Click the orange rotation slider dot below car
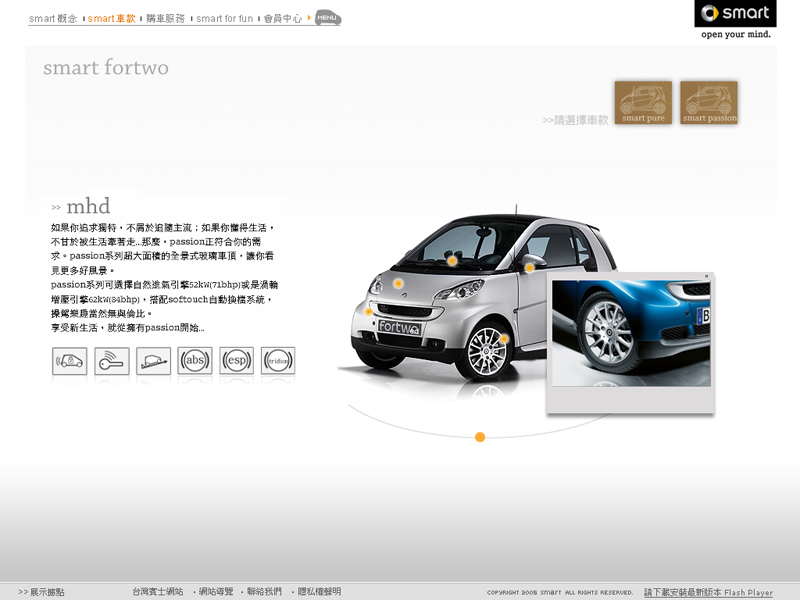The width and height of the screenshot is (800, 600). pyautogui.click(x=480, y=437)
